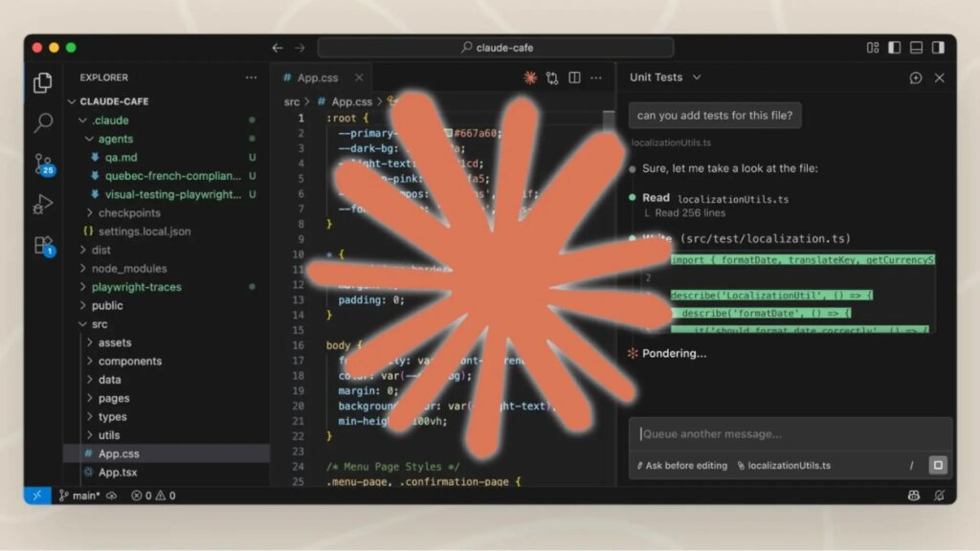Collapse the src folder
This screenshot has height=551, width=980.
[100, 324]
